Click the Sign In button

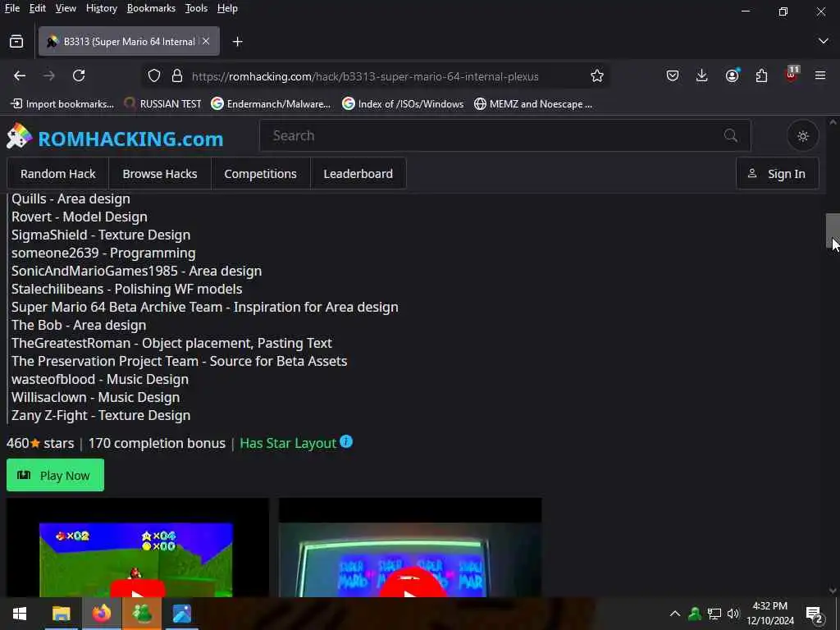coord(778,174)
